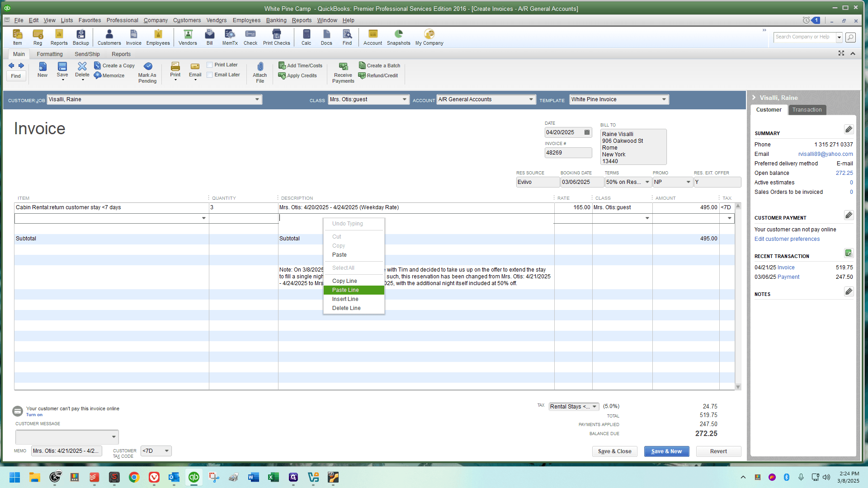Edit customer Summary pencil icon

pyautogui.click(x=849, y=130)
